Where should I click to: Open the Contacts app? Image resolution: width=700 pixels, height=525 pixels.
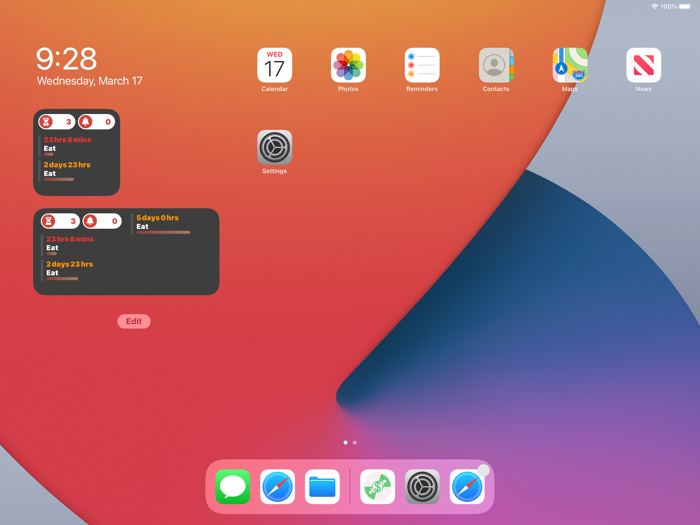pyautogui.click(x=496, y=65)
